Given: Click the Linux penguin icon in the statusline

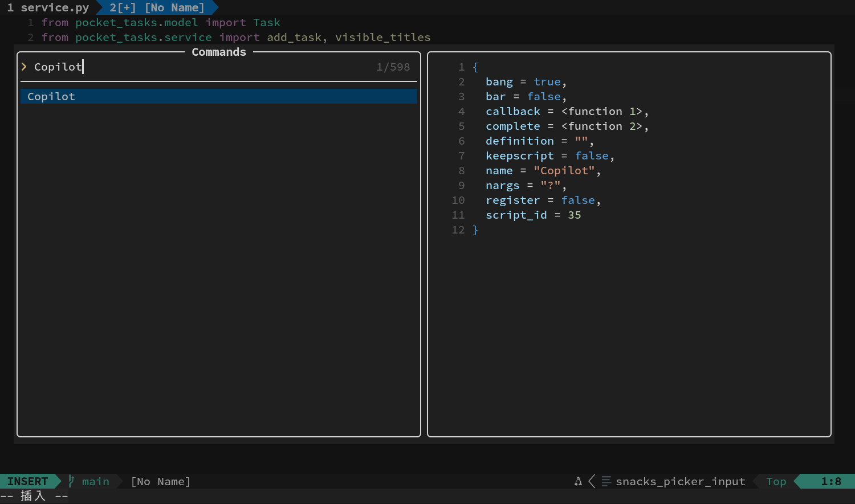Looking at the screenshot, I should [578, 481].
